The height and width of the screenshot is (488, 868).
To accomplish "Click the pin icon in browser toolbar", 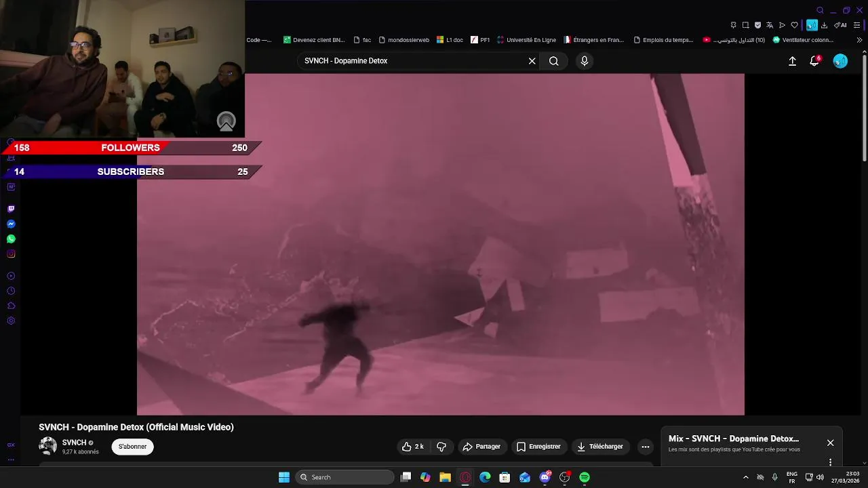I will click(733, 25).
